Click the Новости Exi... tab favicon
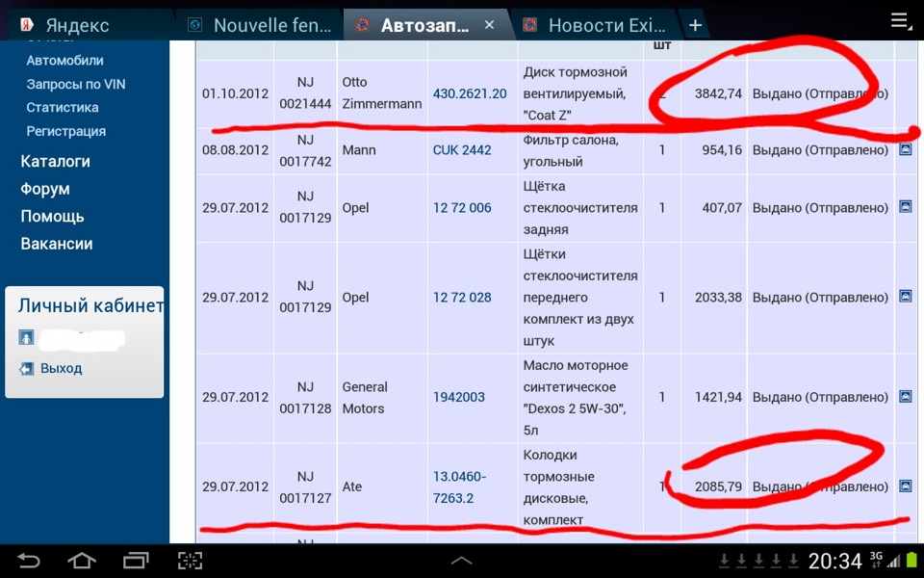Viewport: 924px width, 578px height. 529,24
